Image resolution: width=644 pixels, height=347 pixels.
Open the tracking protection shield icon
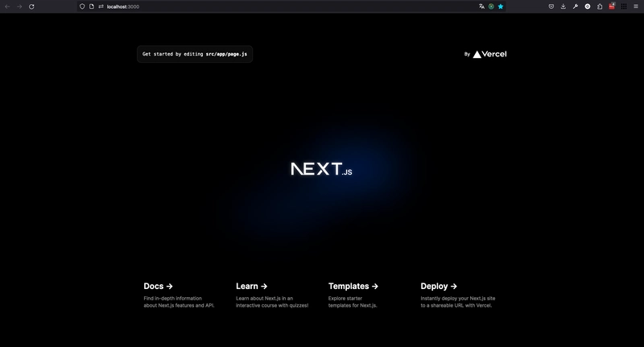point(82,6)
